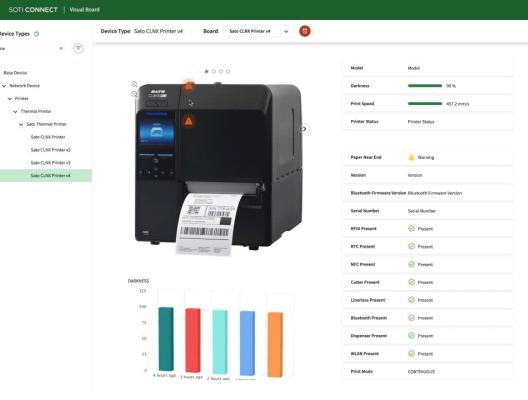Click the teal bar in Darkness chart

[x=166, y=339]
